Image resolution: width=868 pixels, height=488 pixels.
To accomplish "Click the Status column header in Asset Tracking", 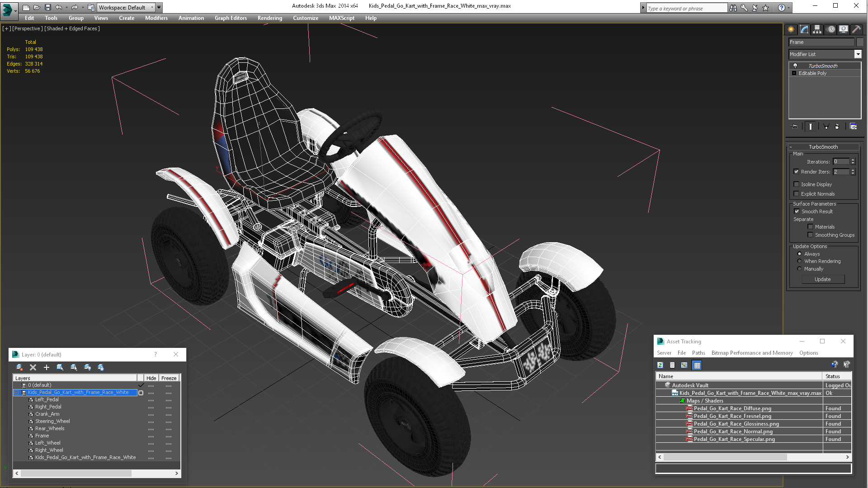I will coord(837,376).
